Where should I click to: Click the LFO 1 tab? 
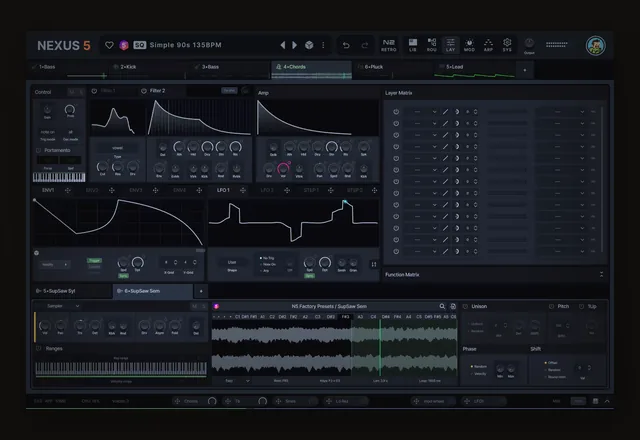223,190
